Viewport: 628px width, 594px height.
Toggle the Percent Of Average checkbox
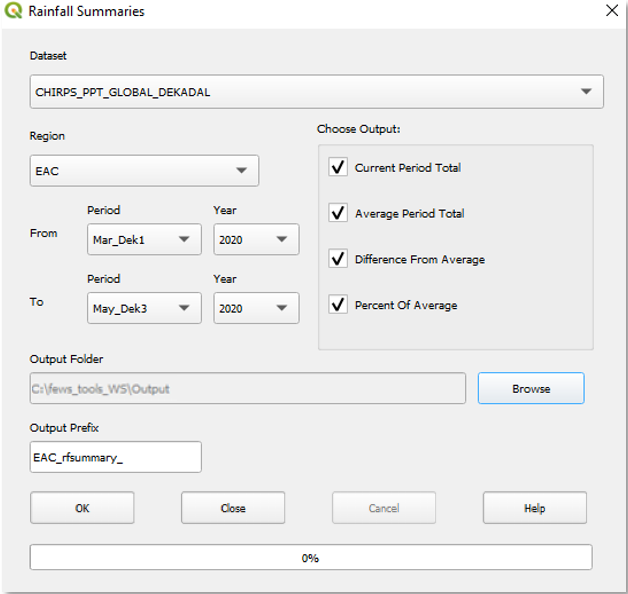(338, 305)
